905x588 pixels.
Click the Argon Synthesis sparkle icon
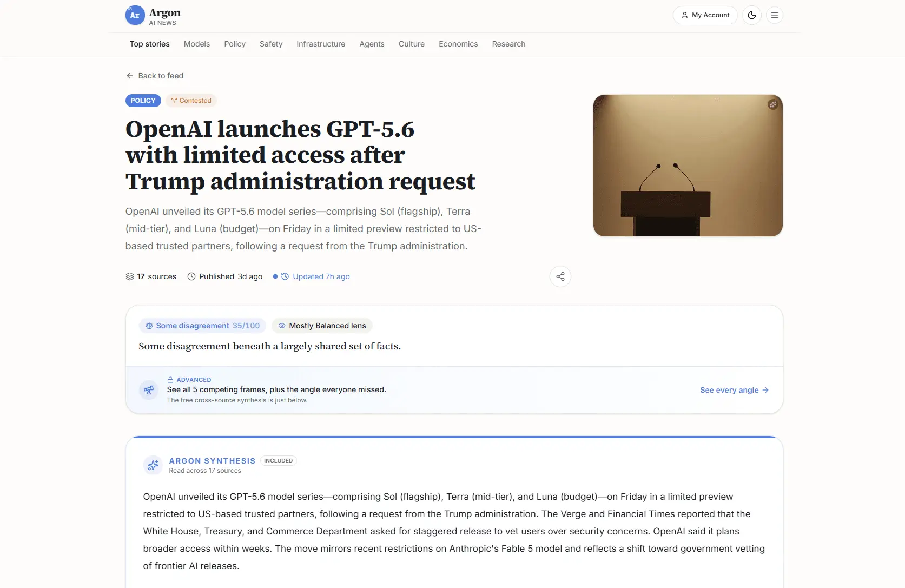pos(153,465)
